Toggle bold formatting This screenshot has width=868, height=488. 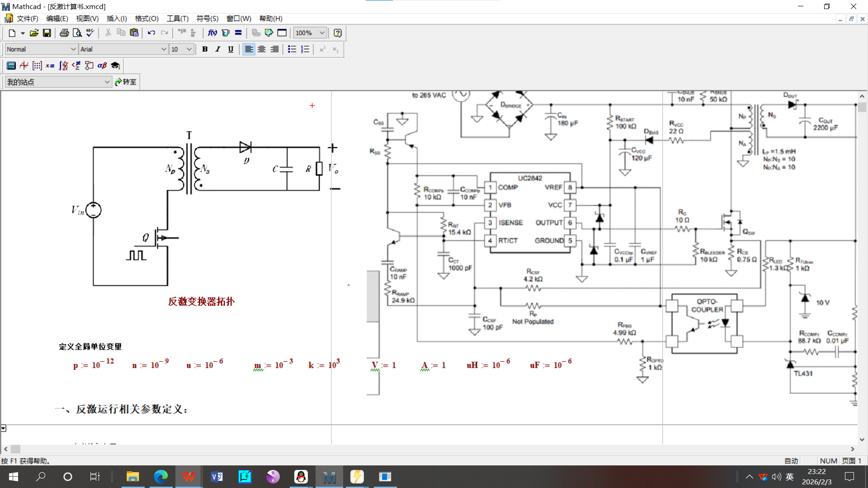tap(205, 49)
